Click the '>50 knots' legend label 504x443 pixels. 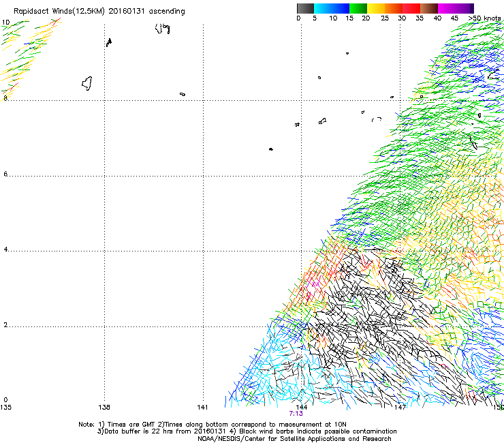click(x=484, y=18)
